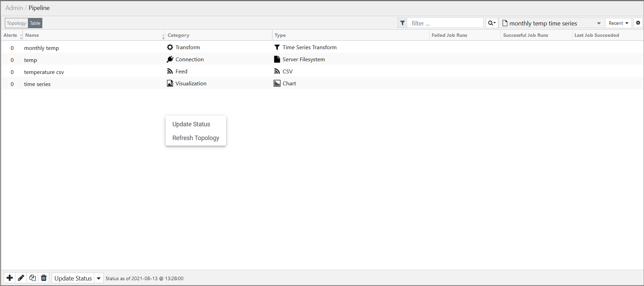Click the 'Time Series Transform' type text
The width and height of the screenshot is (644, 286).
point(309,47)
